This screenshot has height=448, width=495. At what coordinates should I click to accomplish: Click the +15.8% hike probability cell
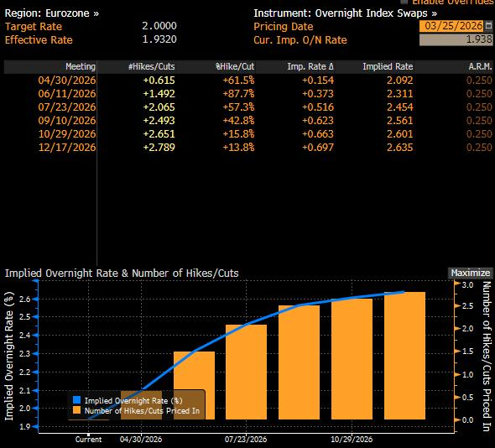(238, 134)
